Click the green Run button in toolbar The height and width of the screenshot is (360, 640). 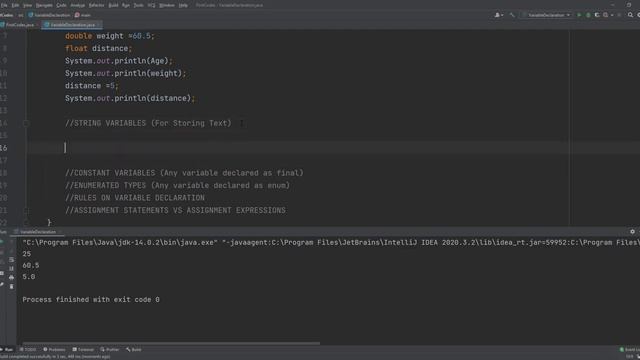[579, 15]
